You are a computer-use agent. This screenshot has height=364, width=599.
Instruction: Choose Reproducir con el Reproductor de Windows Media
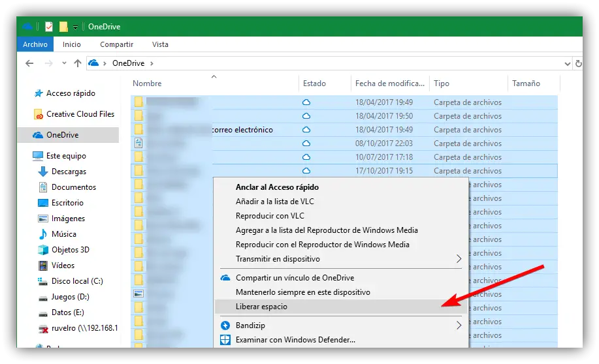tap(341, 245)
